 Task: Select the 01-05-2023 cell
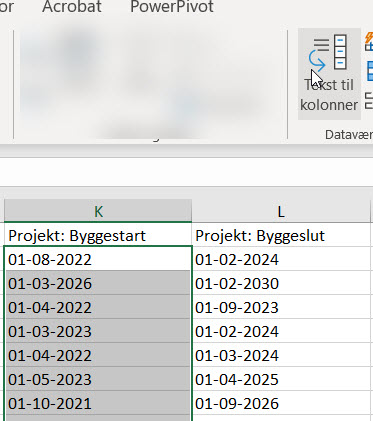tap(98, 379)
